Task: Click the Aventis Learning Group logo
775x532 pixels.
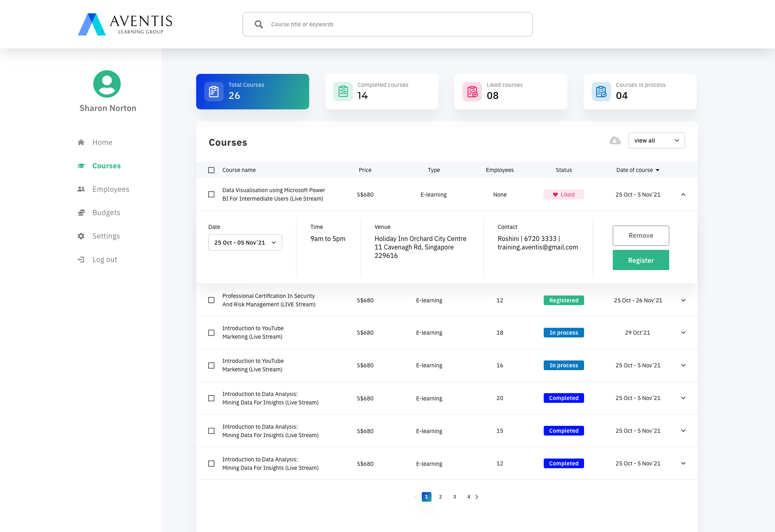Action: pyautogui.click(x=125, y=24)
